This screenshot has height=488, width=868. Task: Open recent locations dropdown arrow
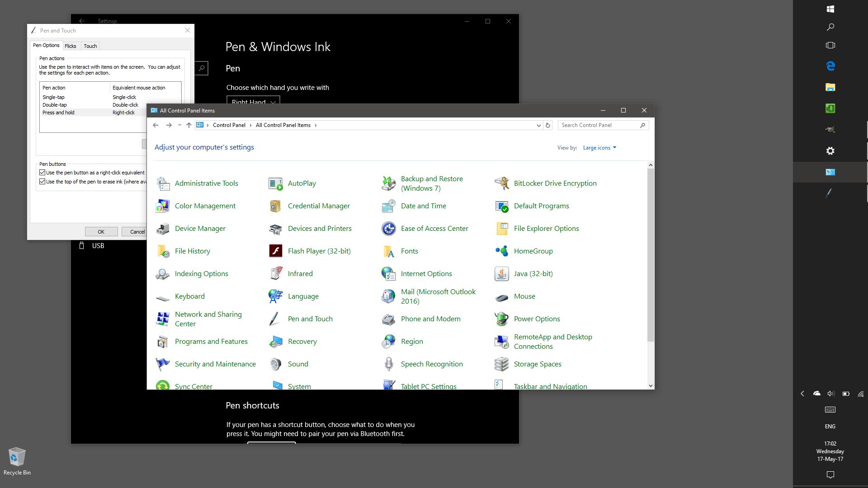(x=179, y=125)
